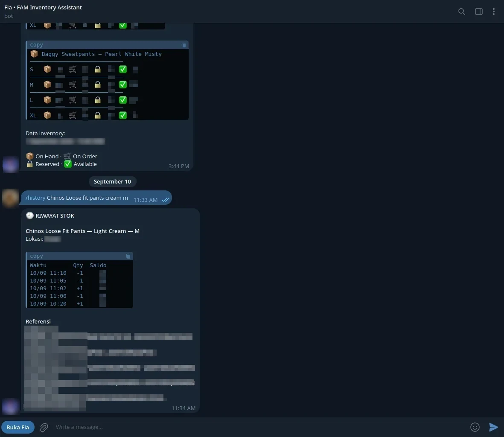Viewport: 504px width, 437px height.
Task: Click the 3:44 PM message timestamp
Action: [179, 166]
